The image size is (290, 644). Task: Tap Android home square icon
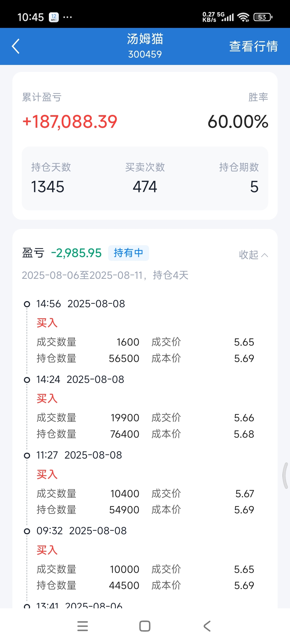pyautogui.click(x=145, y=626)
